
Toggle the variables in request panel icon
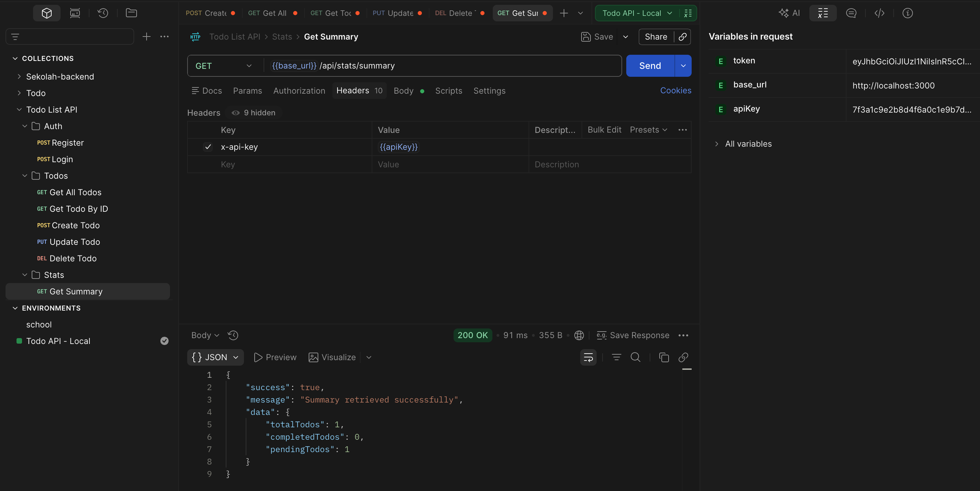click(x=823, y=13)
